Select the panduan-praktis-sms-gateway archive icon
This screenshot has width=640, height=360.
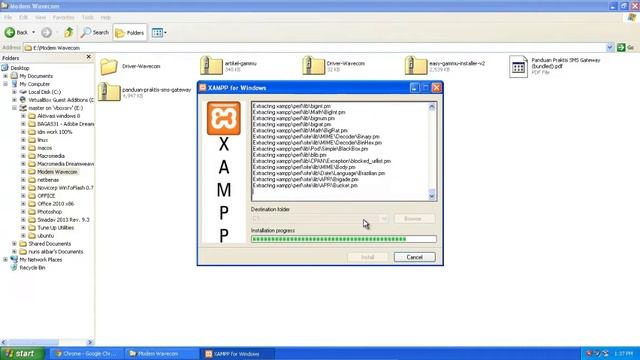click(x=109, y=91)
